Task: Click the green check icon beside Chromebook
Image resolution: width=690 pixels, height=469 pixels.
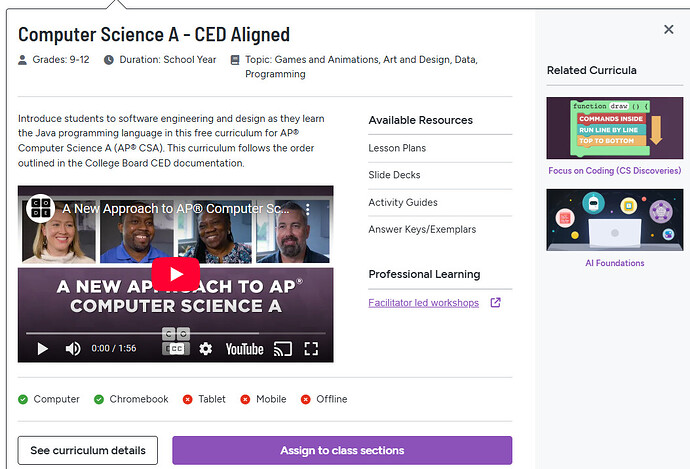Action: 99,399
